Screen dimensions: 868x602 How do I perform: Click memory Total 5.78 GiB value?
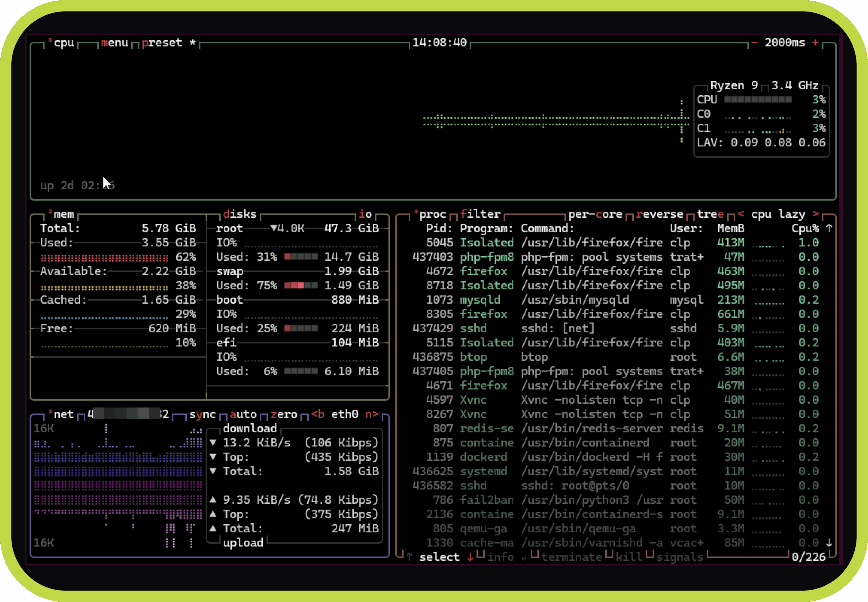pos(169,228)
